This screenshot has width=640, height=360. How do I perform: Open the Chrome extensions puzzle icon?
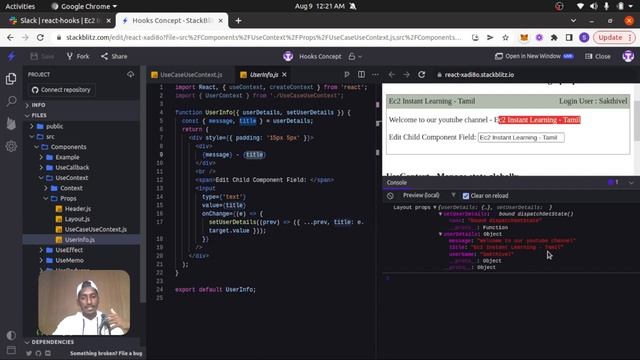pos(554,38)
